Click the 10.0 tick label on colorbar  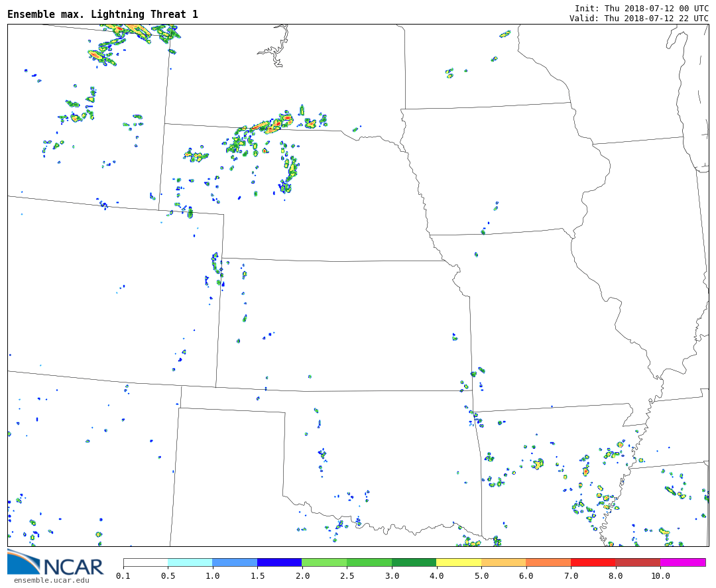(x=660, y=576)
